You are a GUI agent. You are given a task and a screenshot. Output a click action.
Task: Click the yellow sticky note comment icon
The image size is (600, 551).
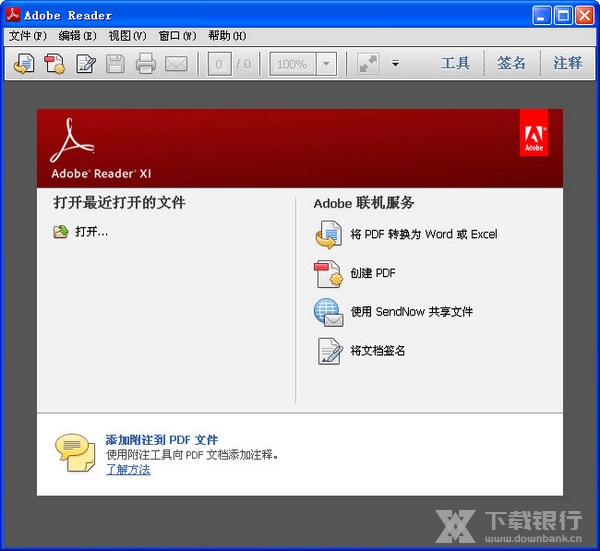(x=75, y=453)
